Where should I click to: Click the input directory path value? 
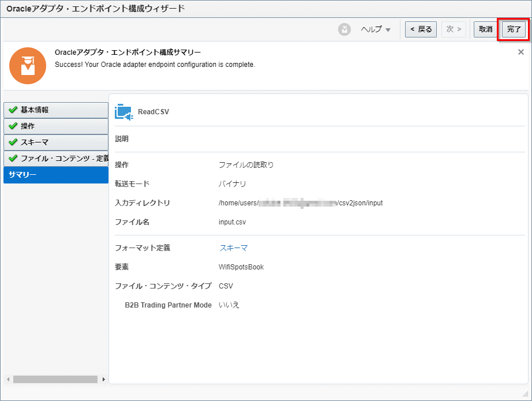coord(300,203)
